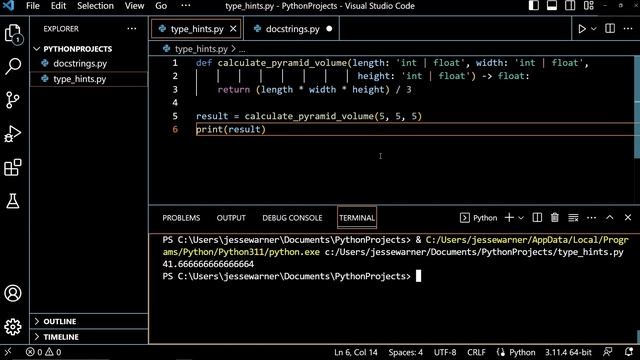Click the unsaved dot on docstrings.py tab

click(x=329, y=29)
